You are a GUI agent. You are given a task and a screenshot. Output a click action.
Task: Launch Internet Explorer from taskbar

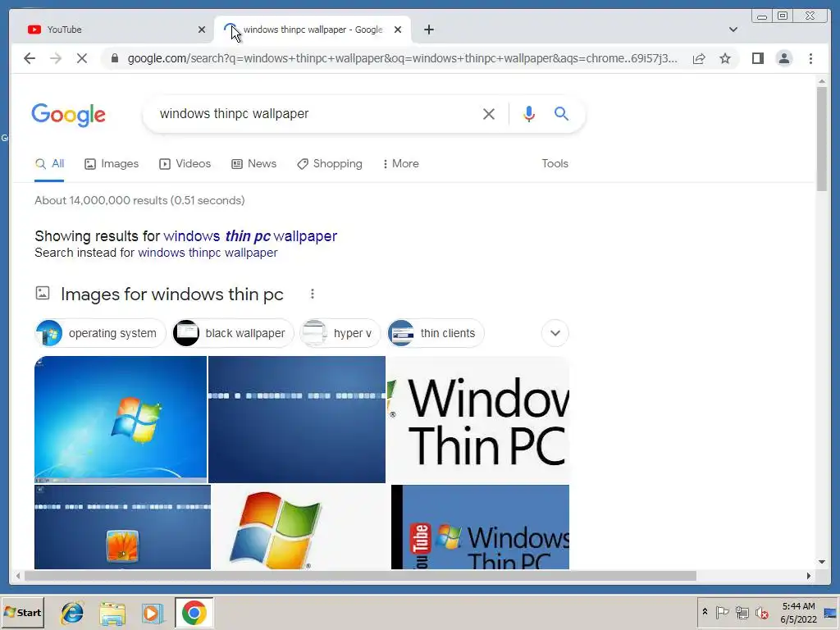click(72, 612)
